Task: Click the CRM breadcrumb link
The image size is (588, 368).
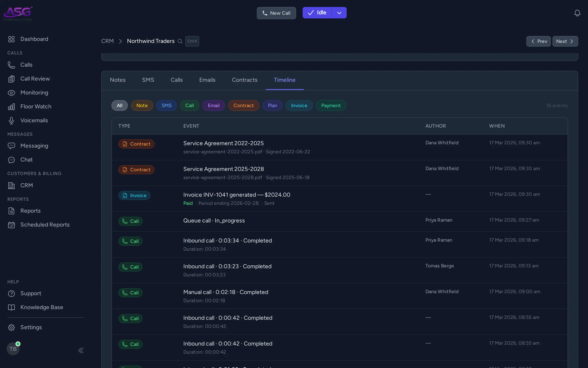Action: tap(107, 41)
